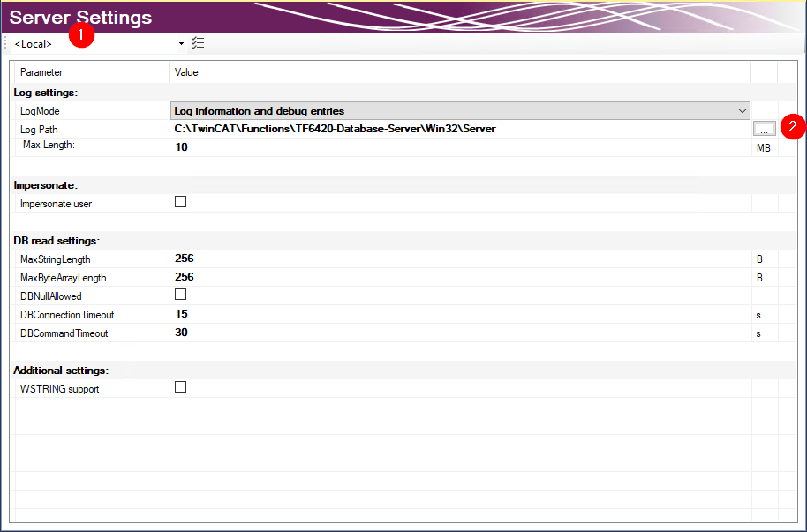Viewport: 807px width, 532px height.
Task: Click the Log settings section heading
Action: point(45,93)
